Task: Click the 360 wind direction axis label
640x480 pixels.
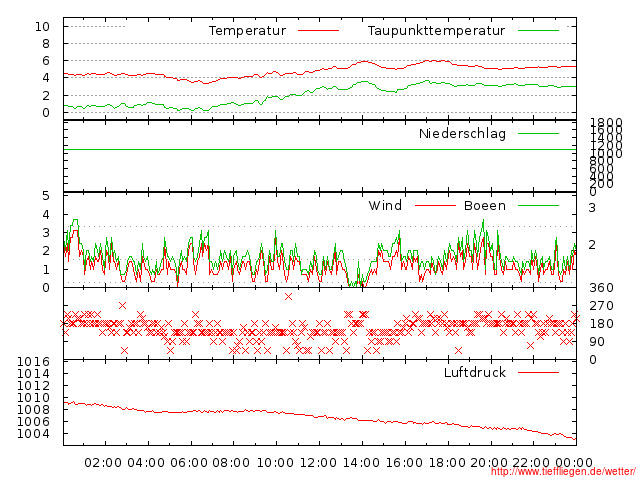Action: (601, 288)
